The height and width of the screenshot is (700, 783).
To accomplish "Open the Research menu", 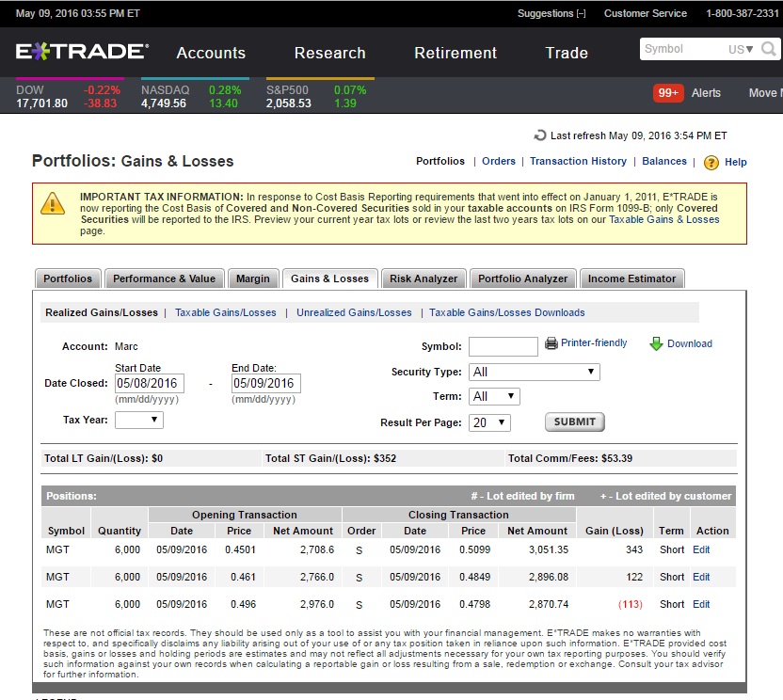I will tap(329, 53).
